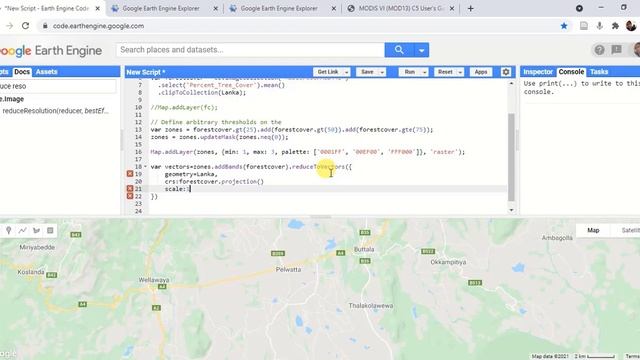The width and height of the screenshot is (640, 360).
Task: Switch to the Docs tab
Action: [x=22, y=72]
